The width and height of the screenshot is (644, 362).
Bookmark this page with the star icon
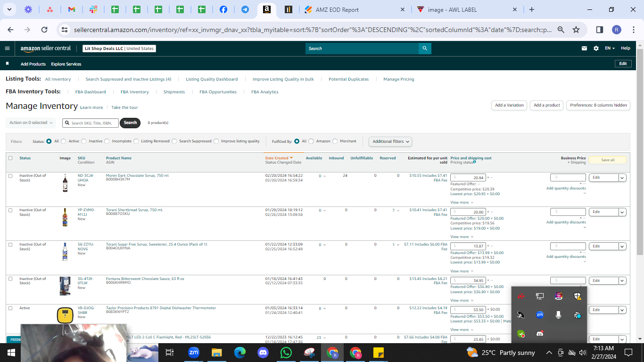click(576, 30)
